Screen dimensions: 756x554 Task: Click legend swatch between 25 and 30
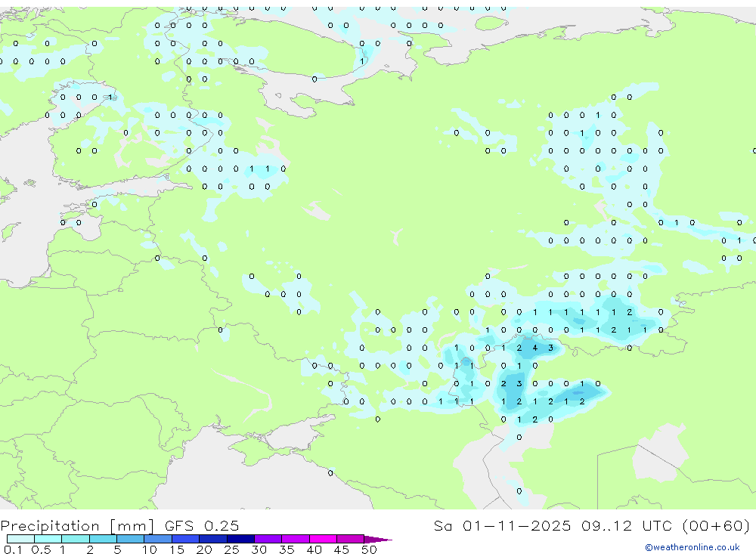pos(240,539)
